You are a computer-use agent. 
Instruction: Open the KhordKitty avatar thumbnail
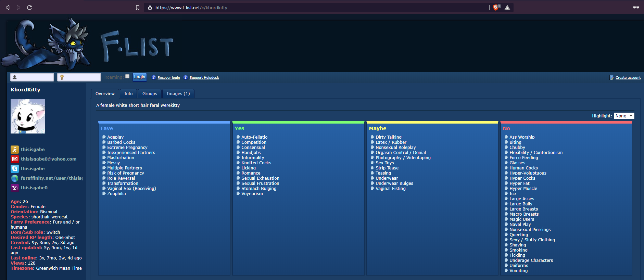click(x=28, y=116)
